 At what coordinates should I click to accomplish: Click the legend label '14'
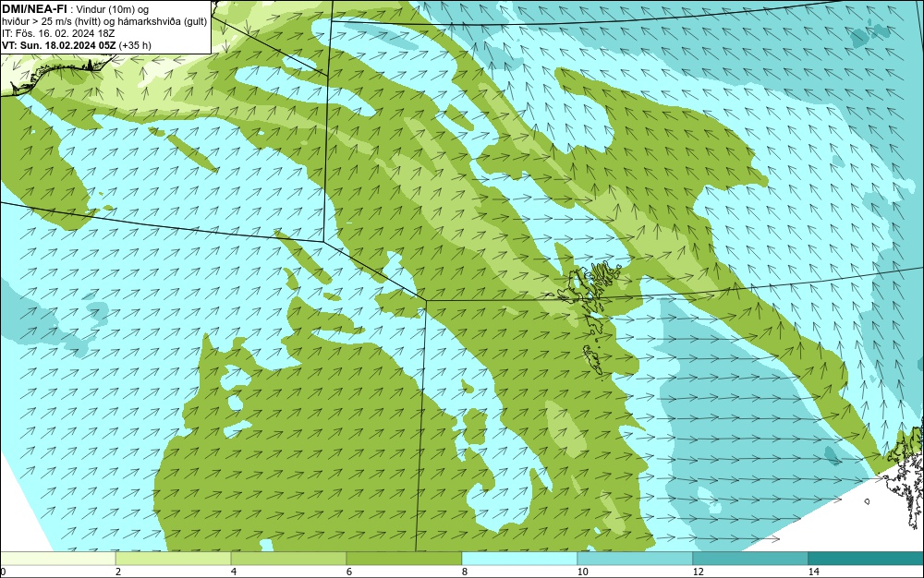coord(813,572)
